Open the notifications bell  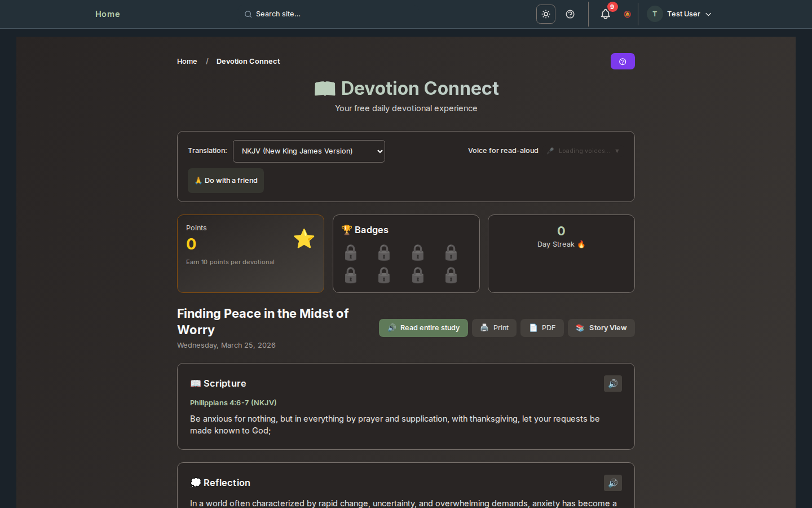605,14
